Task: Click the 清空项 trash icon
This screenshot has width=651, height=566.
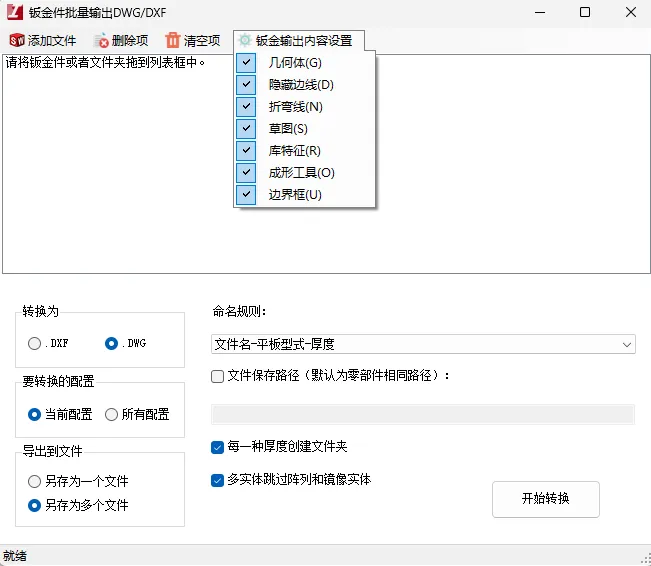Action: tap(172, 40)
